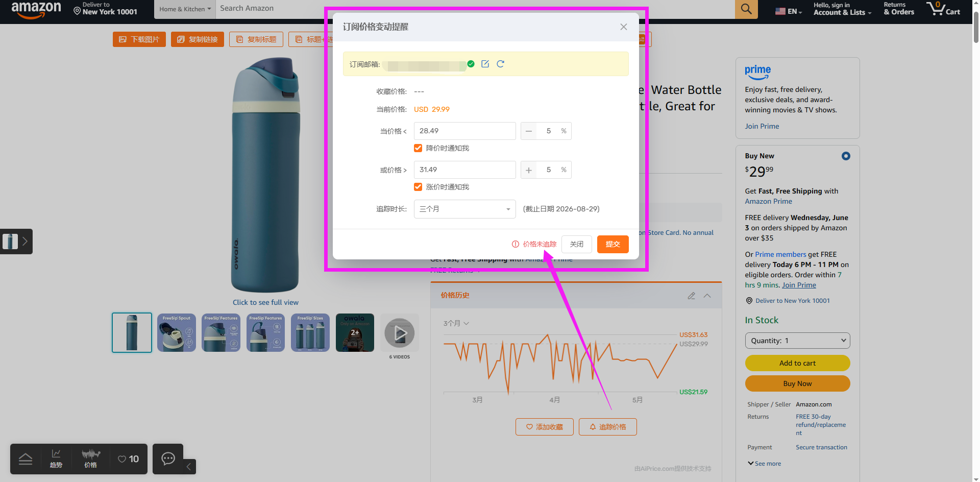Click the 添加收藏 add favorite button
The height and width of the screenshot is (482, 980).
[x=544, y=427]
